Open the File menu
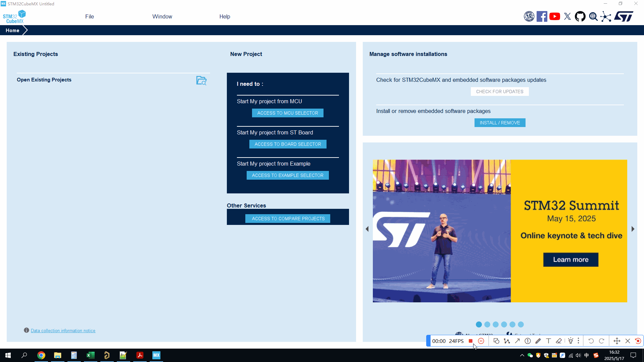The width and height of the screenshot is (644, 362). point(90,16)
